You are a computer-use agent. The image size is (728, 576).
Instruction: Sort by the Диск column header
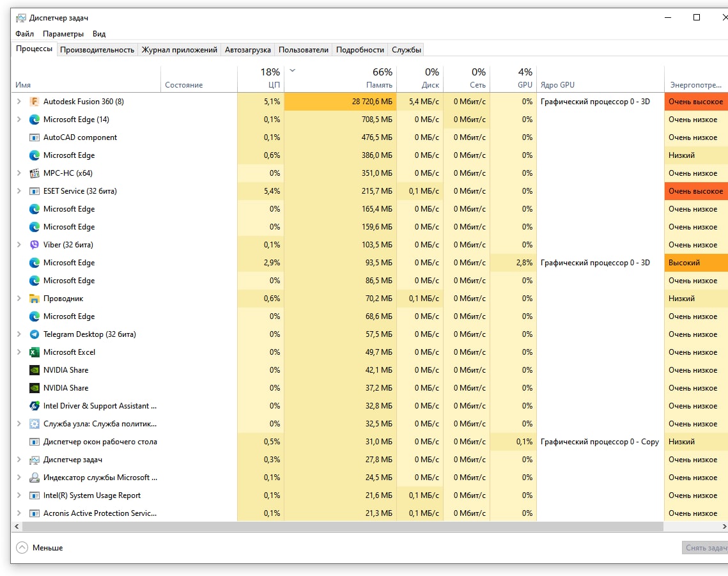[x=420, y=79]
